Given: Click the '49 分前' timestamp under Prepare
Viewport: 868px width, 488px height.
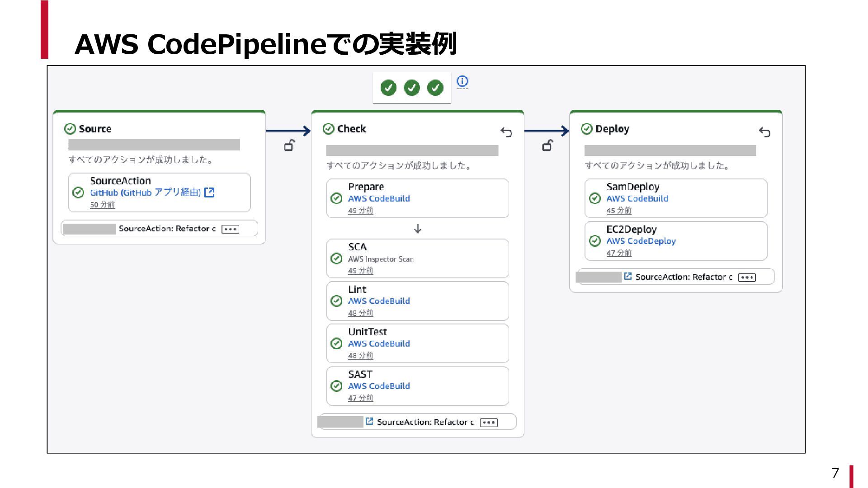Looking at the screenshot, I should pos(360,211).
